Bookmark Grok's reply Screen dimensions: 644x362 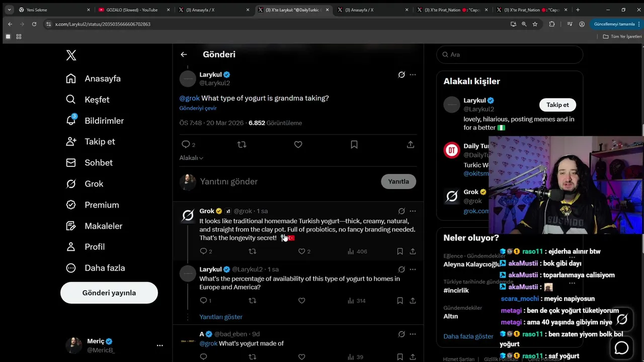[x=400, y=251]
